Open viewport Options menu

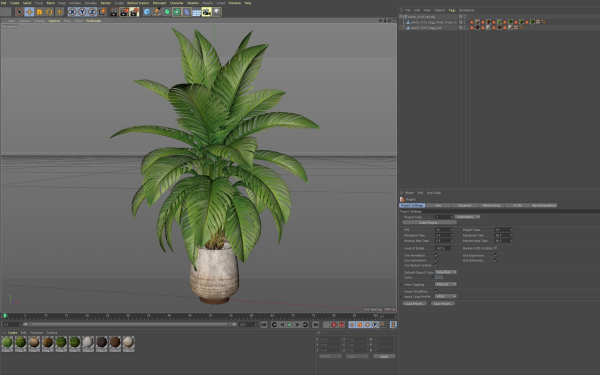[x=54, y=21]
